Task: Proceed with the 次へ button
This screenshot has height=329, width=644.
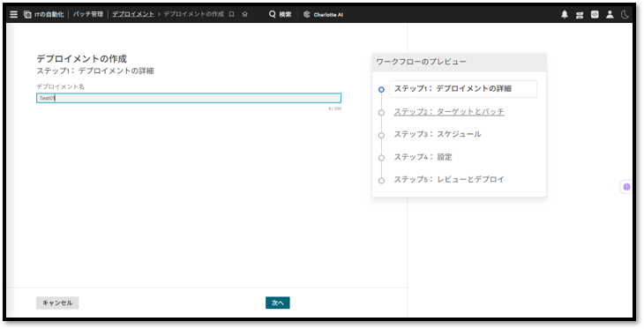Action: 278,303
